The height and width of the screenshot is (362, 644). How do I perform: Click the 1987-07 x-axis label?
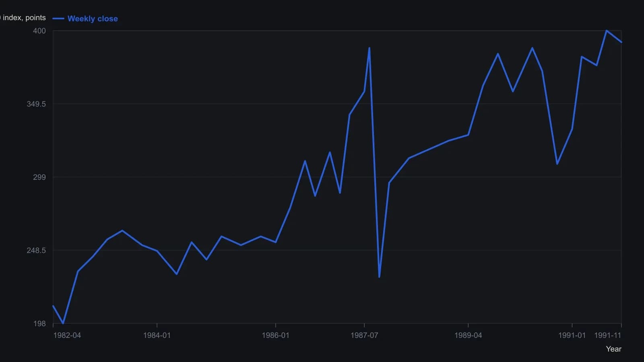[364, 335]
